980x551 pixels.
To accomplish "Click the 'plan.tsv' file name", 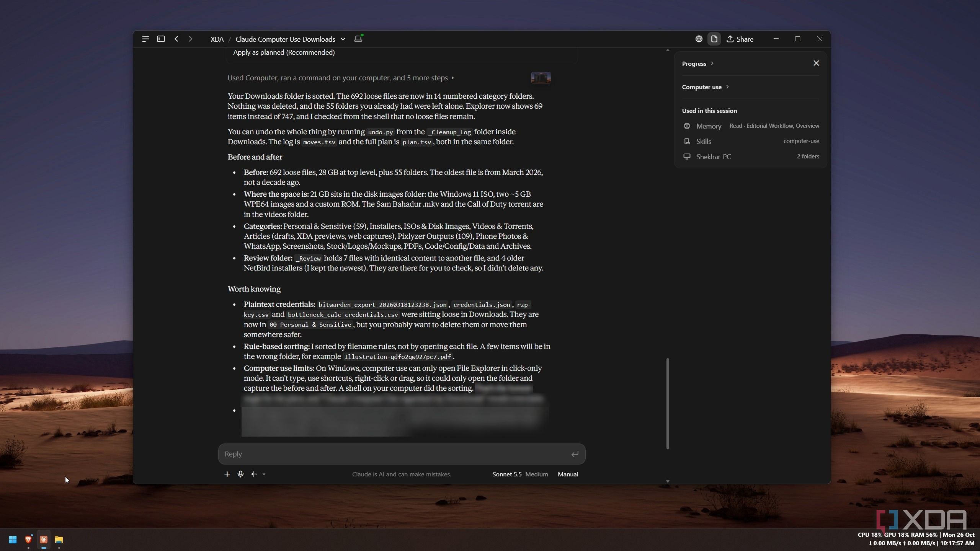I will (416, 142).
